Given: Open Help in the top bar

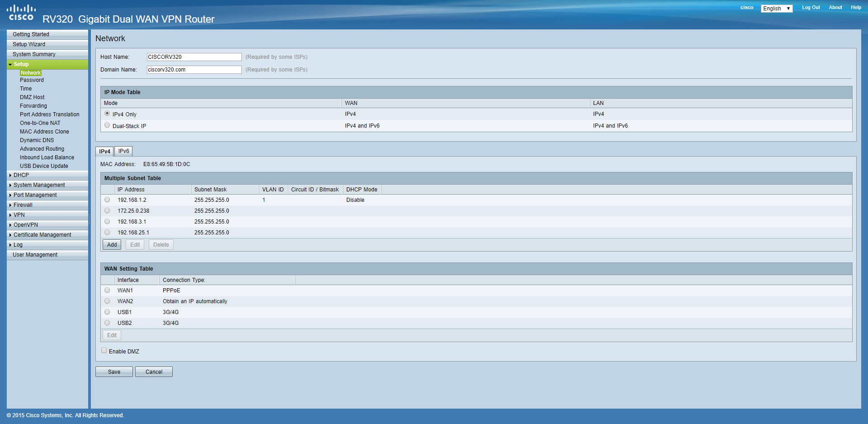Looking at the screenshot, I should 856,7.
